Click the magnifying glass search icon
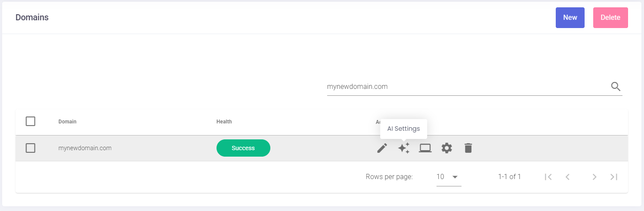Screen dimensions: 644x211 [x=616, y=87]
